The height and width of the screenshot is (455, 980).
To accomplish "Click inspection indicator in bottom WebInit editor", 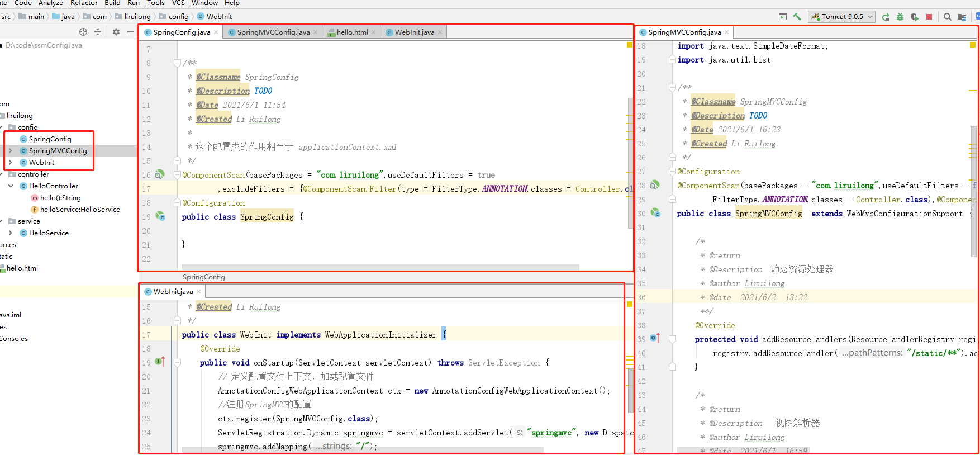I will tap(630, 304).
